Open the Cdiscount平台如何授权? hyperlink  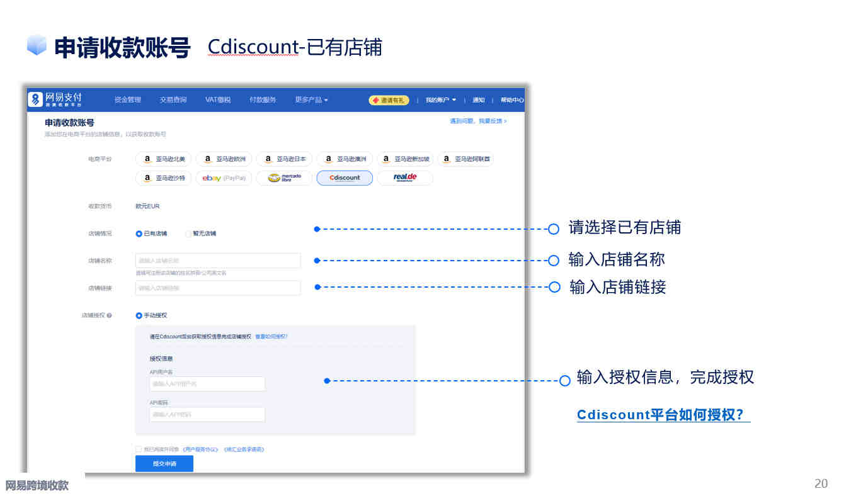663,415
